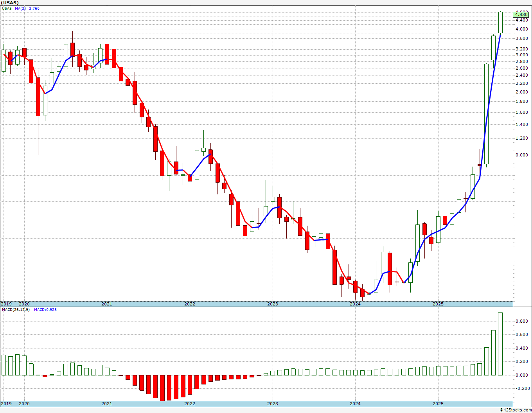Click 2020 on the price chart time axis
Viewport: 532px width, 413px height.
(24, 304)
